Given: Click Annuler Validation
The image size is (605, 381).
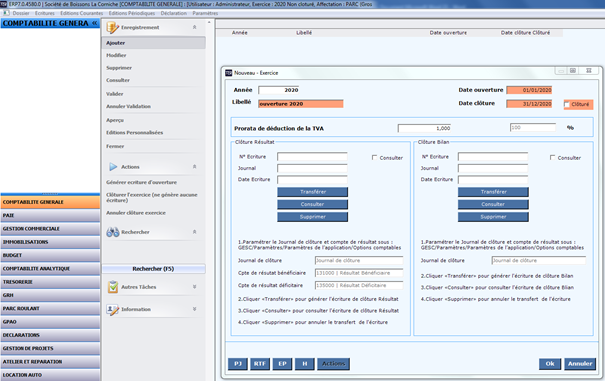Looking at the screenshot, I should 128,106.
